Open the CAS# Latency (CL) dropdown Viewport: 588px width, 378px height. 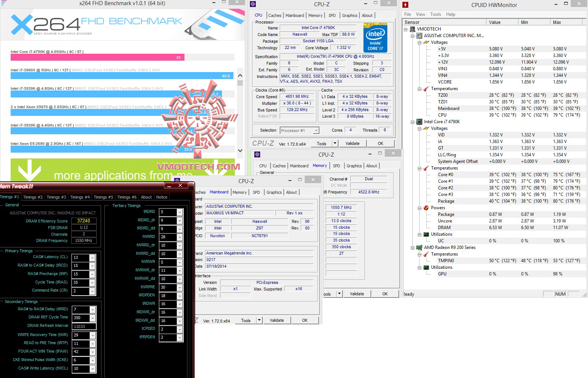(x=92, y=258)
